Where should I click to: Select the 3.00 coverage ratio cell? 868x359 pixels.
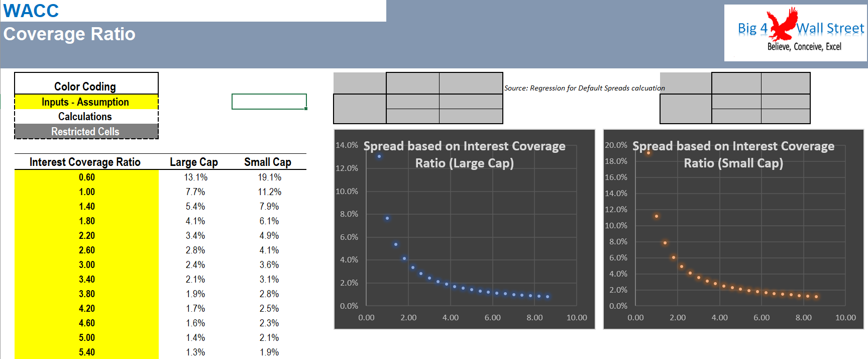(86, 264)
